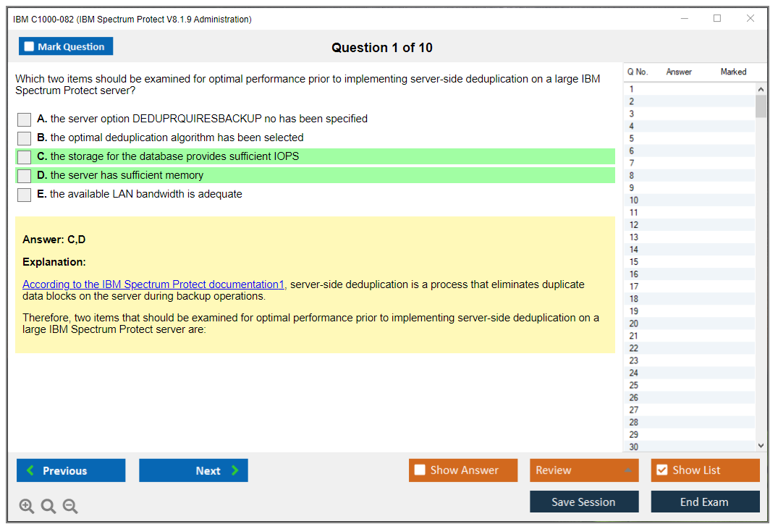The image size is (778, 532).
Task: Uncheck the Show List option
Action: 661,470
